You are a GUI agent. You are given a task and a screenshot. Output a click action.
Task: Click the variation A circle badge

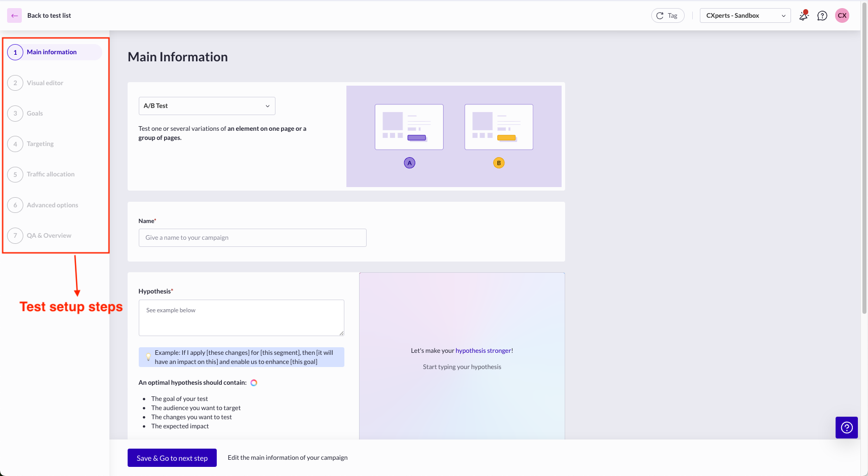(410, 163)
